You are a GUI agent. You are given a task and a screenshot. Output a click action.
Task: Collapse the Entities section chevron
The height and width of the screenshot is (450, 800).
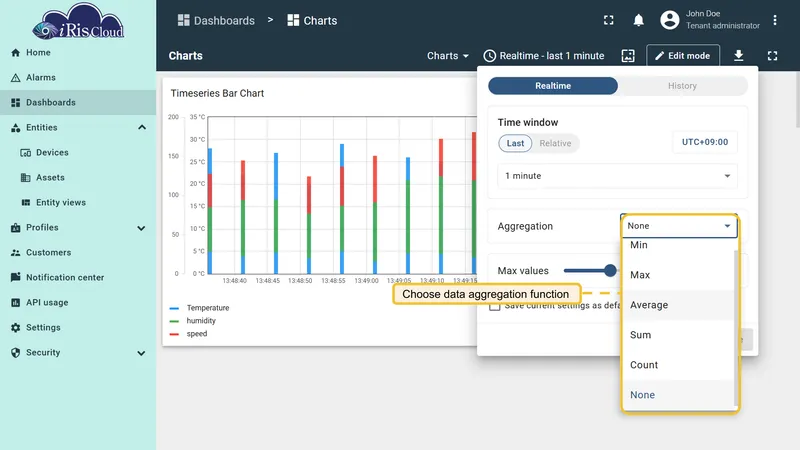tap(142, 127)
